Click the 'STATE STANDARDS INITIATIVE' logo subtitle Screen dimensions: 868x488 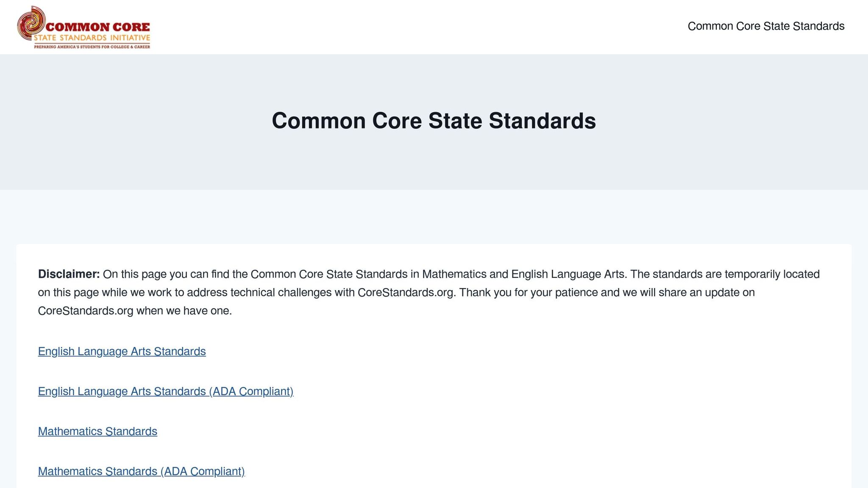93,38
